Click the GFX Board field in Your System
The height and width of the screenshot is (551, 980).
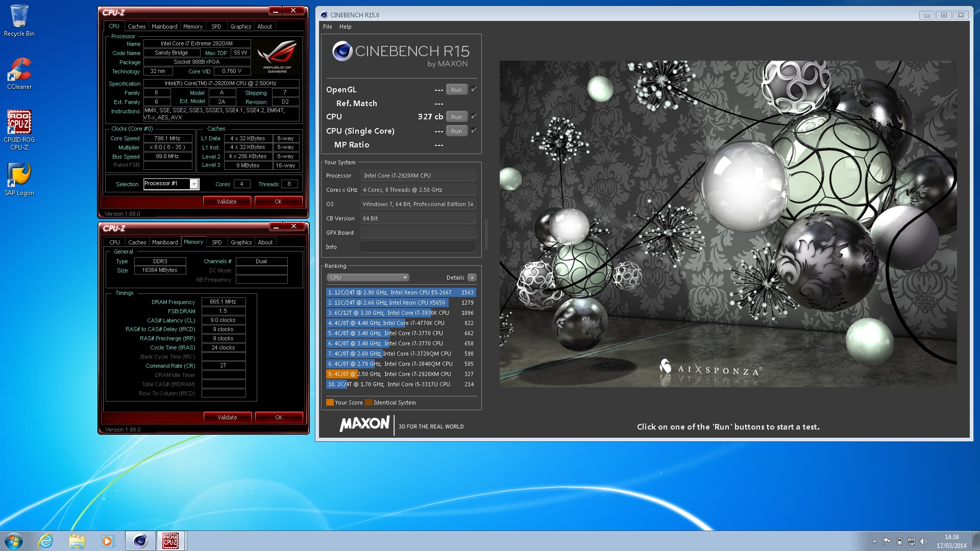point(418,233)
